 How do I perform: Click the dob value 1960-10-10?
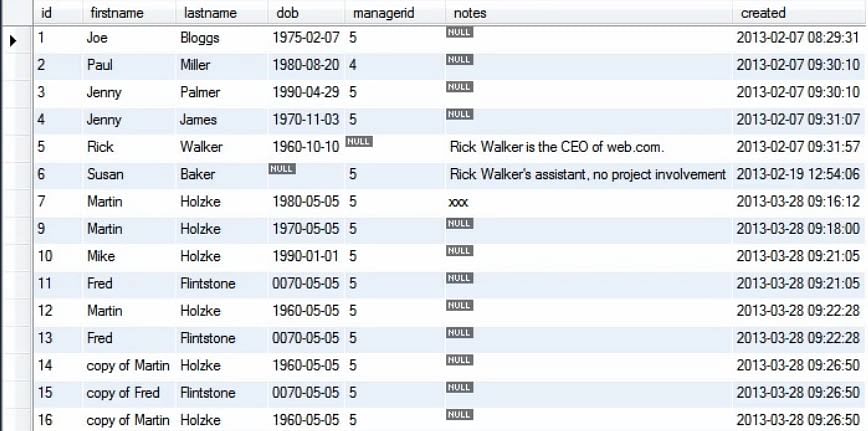pyautogui.click(x=306, y=147)
